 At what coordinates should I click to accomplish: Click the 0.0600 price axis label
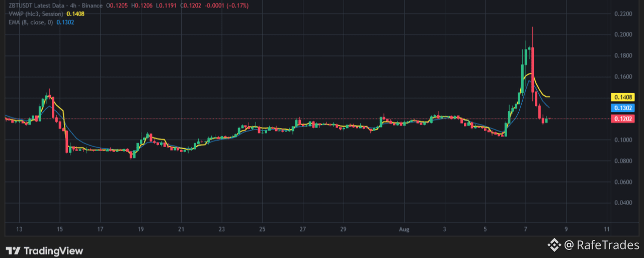pos(622,181)
